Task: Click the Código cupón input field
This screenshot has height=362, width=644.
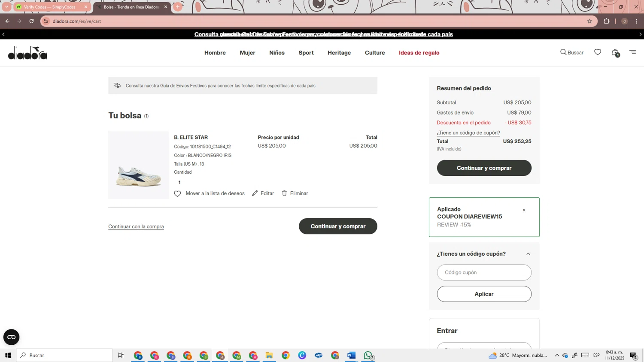Action: click(484, 272)
